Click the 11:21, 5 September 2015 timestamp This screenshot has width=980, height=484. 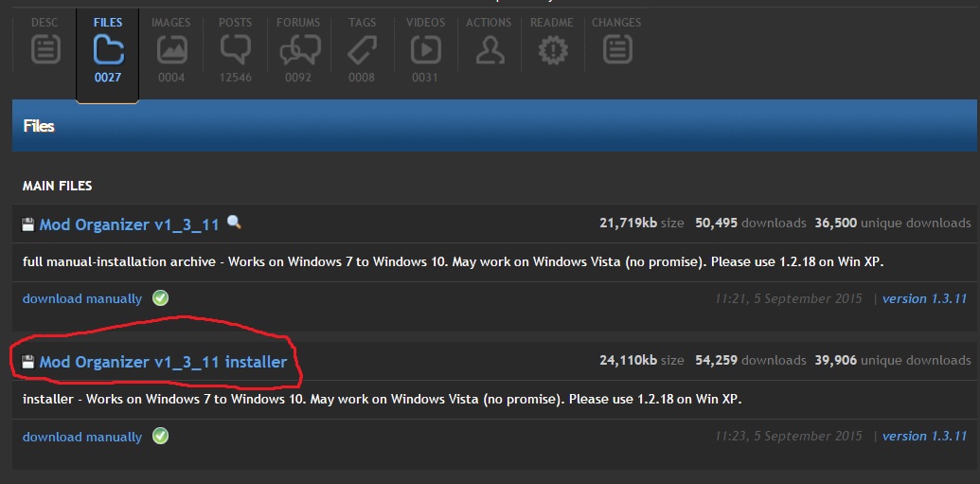(789, 298)
